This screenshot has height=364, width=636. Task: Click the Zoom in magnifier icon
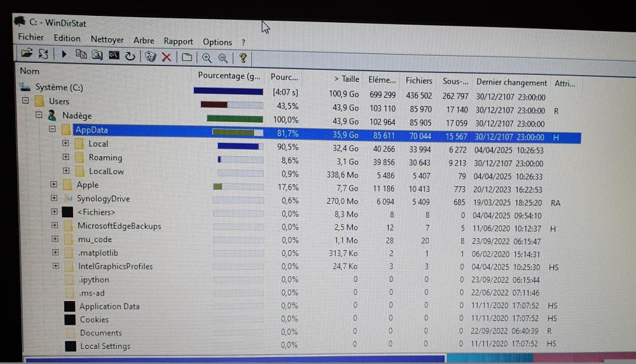(207, 58)
